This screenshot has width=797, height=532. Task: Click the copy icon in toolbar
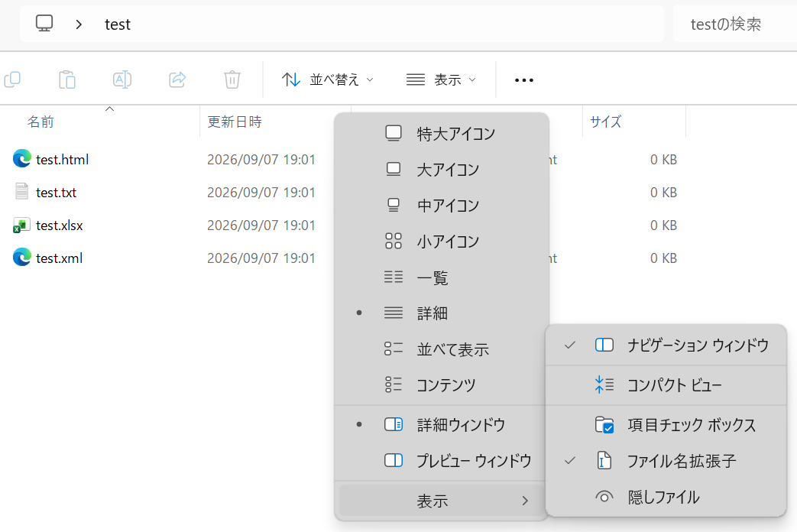pos(12,79)
